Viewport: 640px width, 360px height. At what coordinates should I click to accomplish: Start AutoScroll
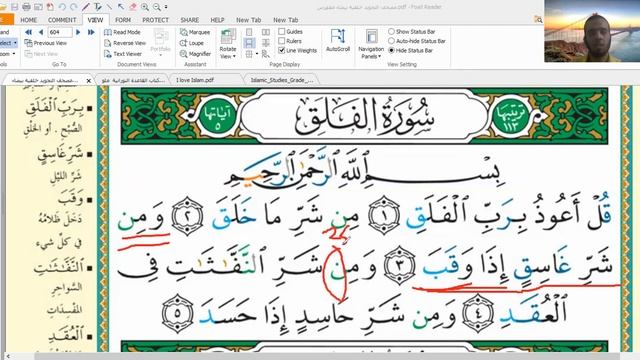(338, 40)
